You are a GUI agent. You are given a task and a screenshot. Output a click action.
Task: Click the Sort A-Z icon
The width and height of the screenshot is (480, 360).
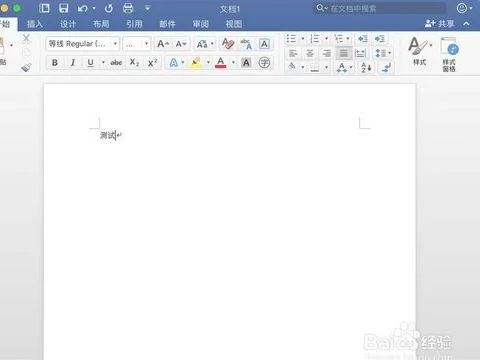point(366,68)
